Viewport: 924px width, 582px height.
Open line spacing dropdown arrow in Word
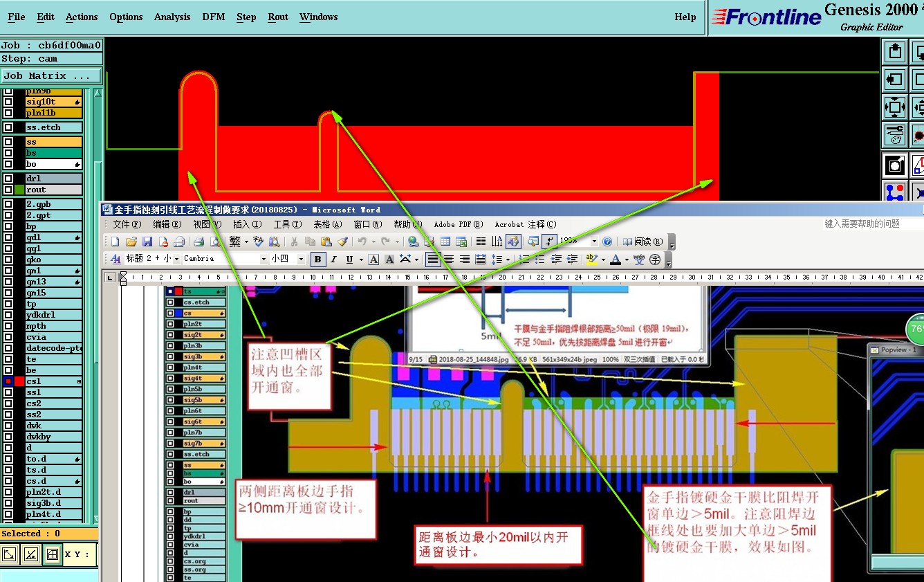click(x=508, y=260)
